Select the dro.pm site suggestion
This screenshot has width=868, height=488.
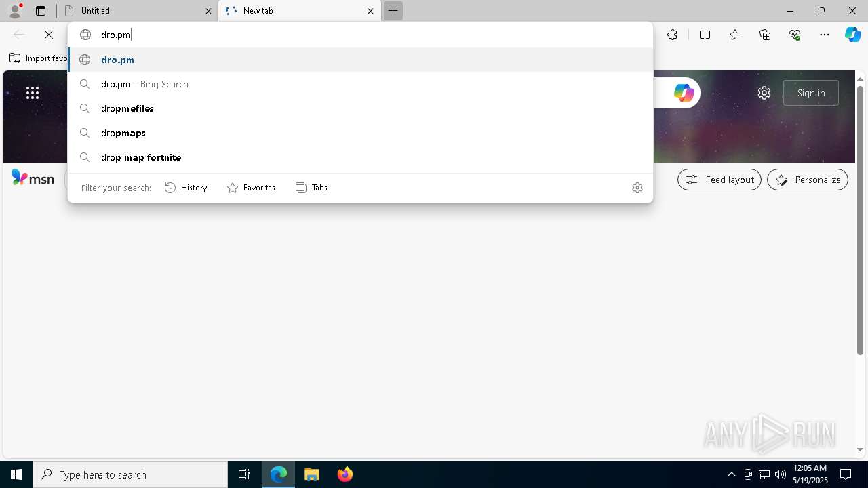click(360, 60)
